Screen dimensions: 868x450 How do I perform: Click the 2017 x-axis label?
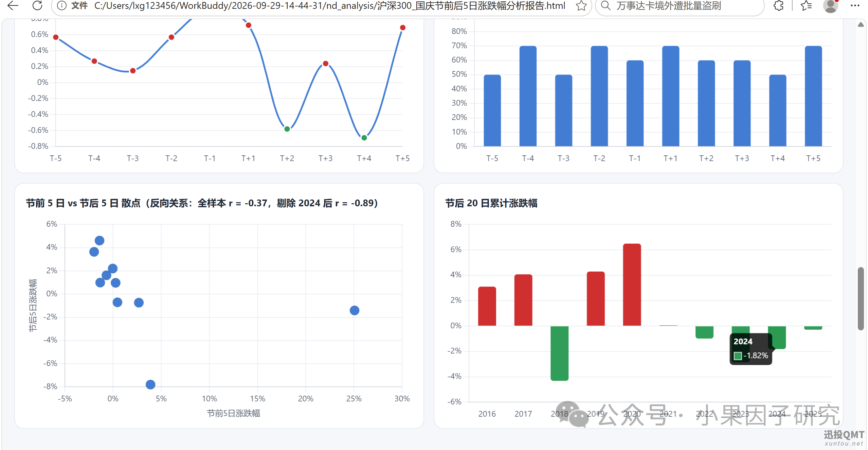point(523,414)
